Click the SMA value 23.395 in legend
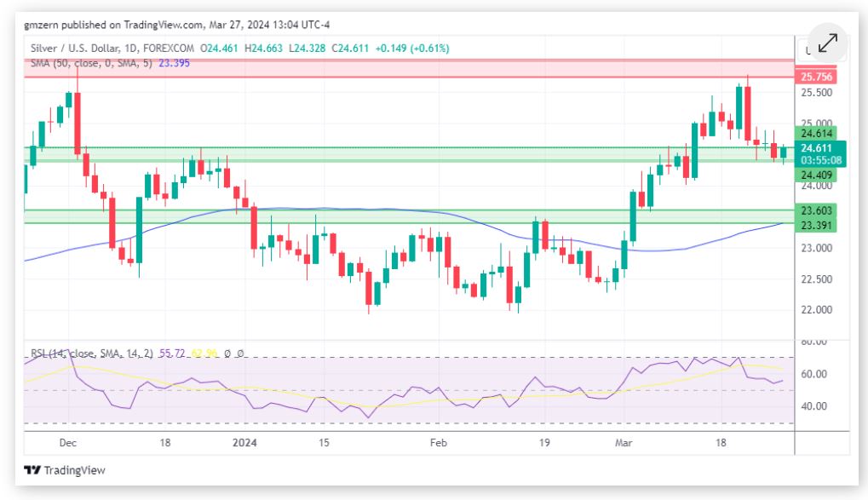The width and height of the screenshot is (868, 500). pos(174,63)
